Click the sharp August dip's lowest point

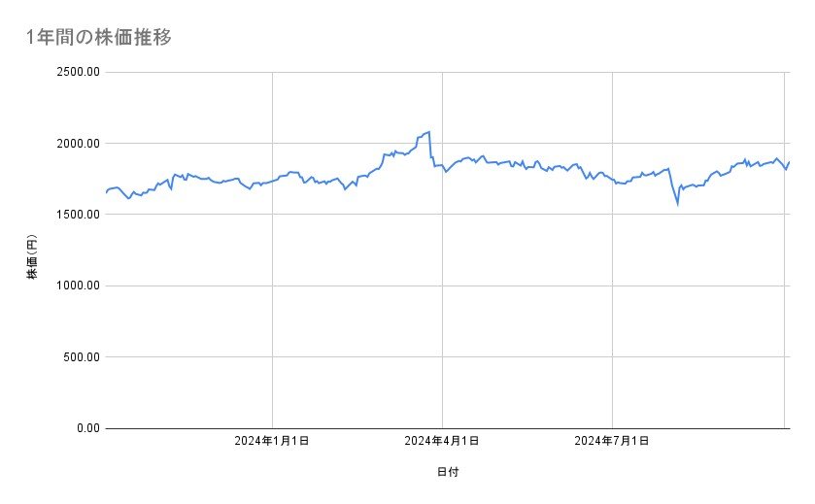pos(678,203)
